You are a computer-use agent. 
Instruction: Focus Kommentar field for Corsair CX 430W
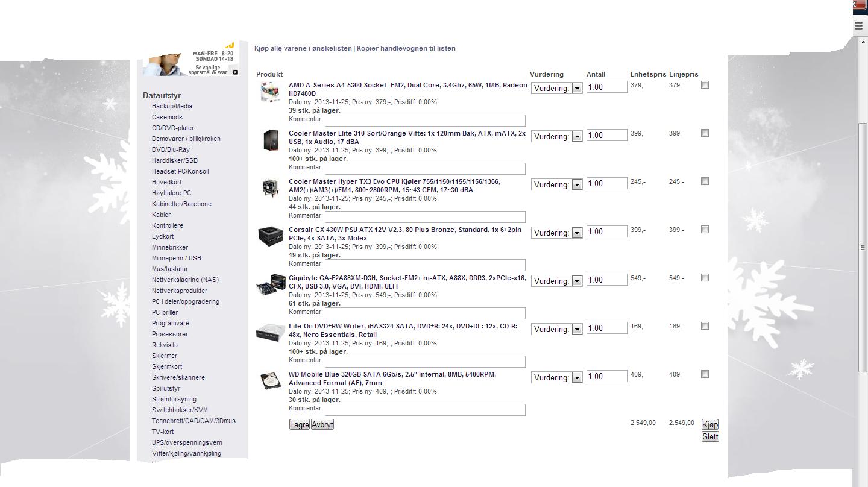(425, 265)
